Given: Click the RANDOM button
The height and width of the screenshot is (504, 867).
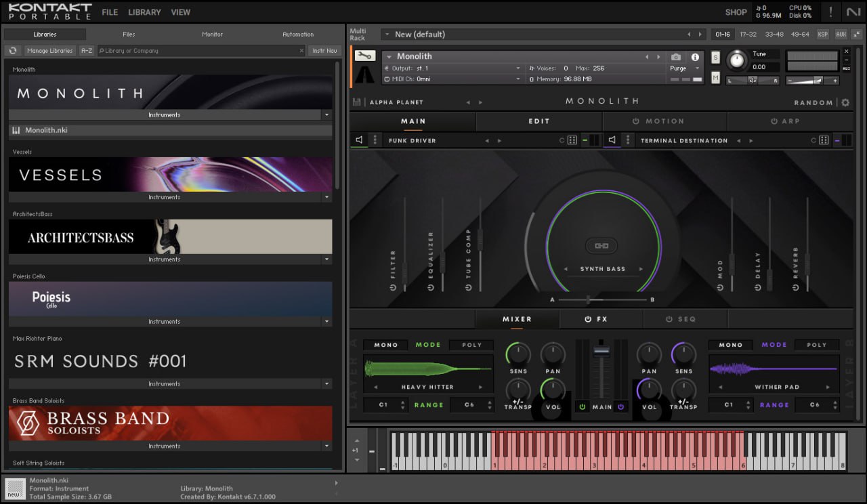Looking at the screenshot, I should coord(813,103).
